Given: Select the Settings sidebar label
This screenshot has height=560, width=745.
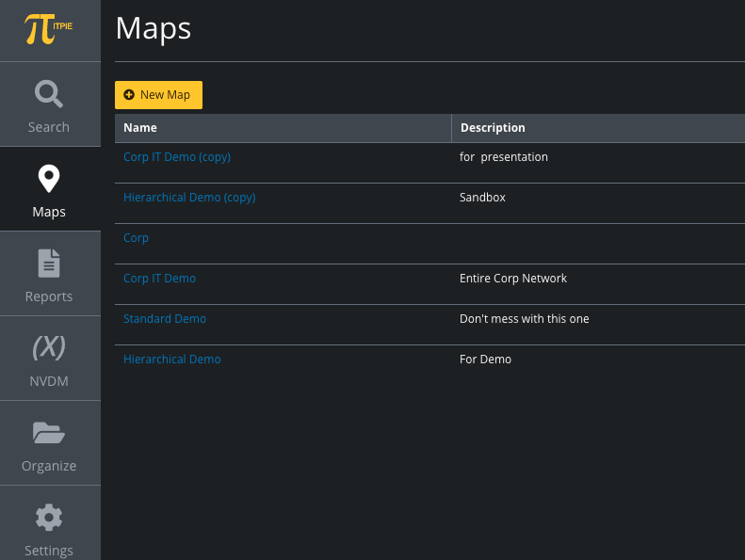Looking at the screenshot, I should (49, 551).
